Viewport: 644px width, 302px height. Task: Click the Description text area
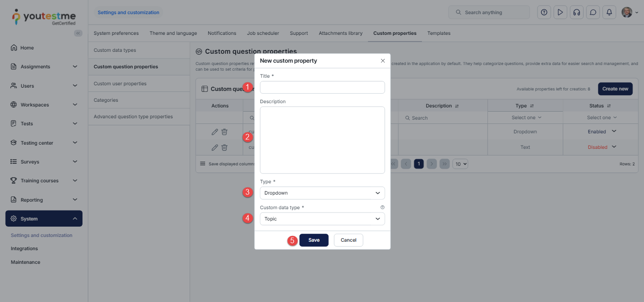(322, 140)
